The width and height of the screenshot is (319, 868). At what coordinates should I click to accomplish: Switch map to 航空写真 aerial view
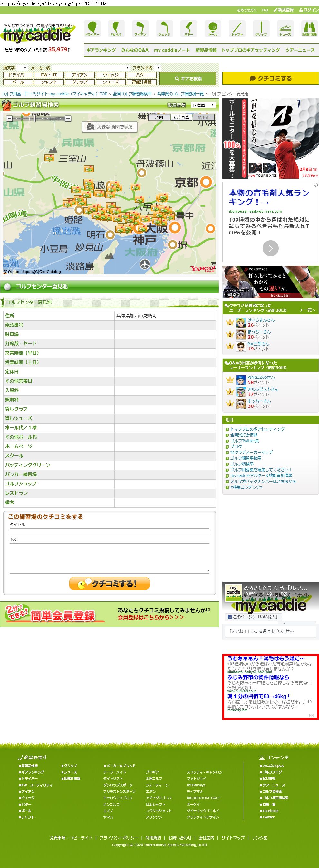pos(181,117)
